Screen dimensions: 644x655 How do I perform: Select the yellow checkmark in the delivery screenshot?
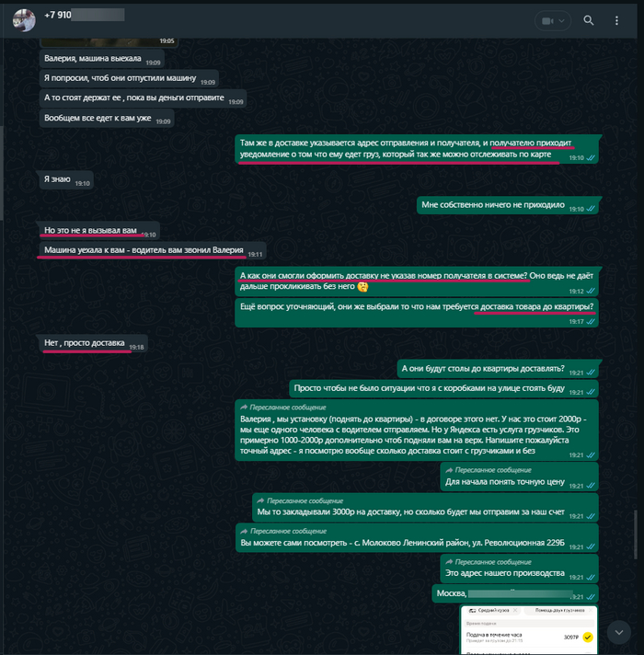click(x=588, y=637)
